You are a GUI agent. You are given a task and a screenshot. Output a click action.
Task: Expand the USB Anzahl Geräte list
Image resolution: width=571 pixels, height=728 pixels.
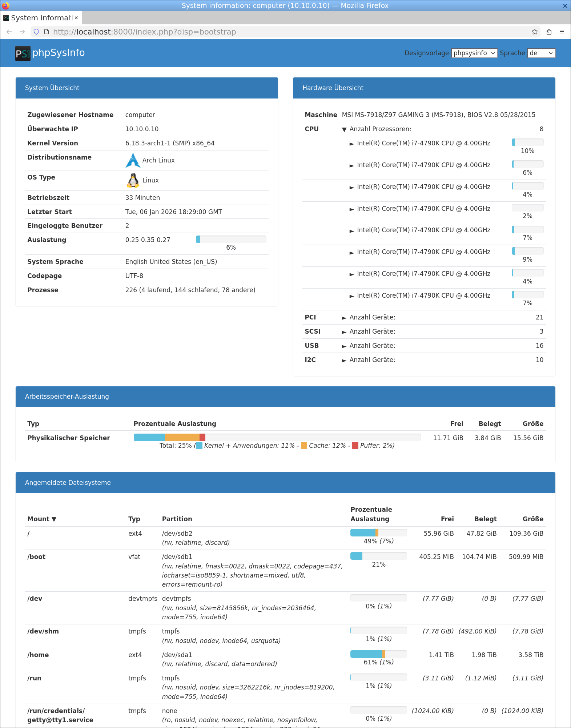pyautogui.click(x=344, y=346)
